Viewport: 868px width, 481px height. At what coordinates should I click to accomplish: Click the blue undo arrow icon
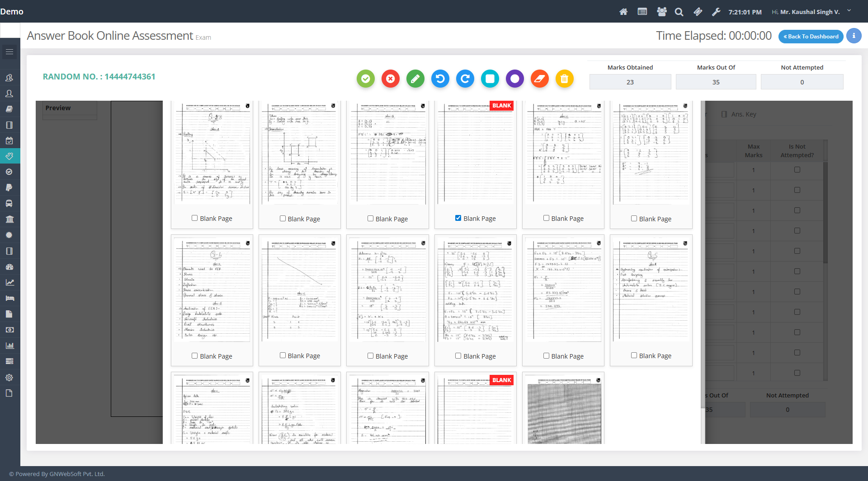tap(440, 79)
